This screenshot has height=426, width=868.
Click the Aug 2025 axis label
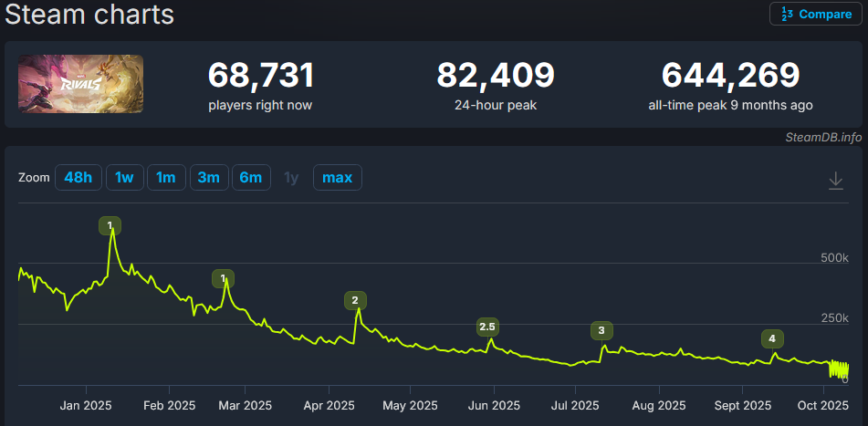pyautogui.click(x=660, y=406)
